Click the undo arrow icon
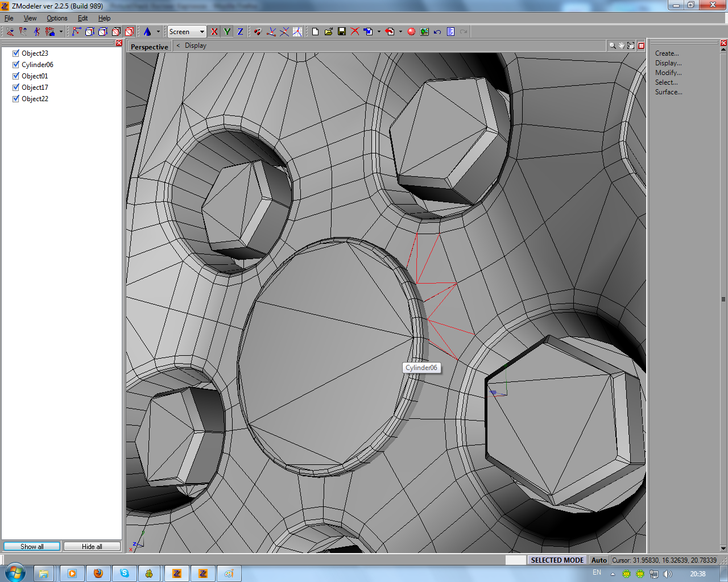This screenshot has height=582, width=728. (437, 32)
